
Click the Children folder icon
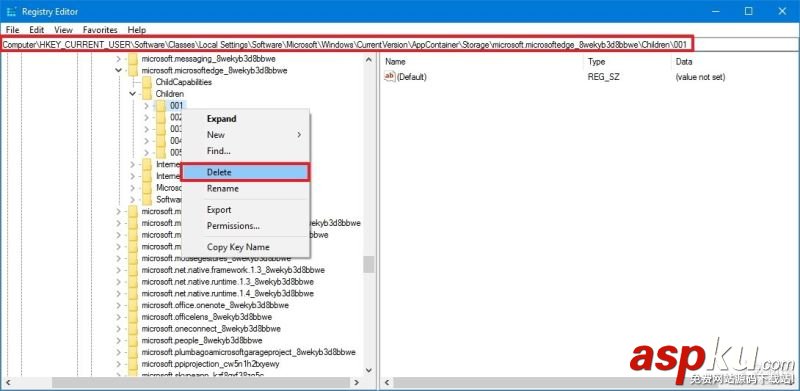point(147,94)
